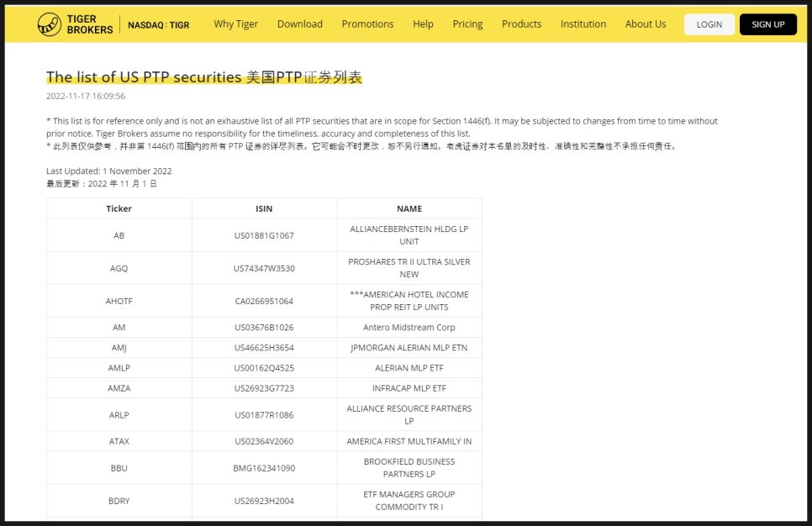812x526 pixels.
Task: Select ISIN US74347W3530
Action: tap(264, 268)
